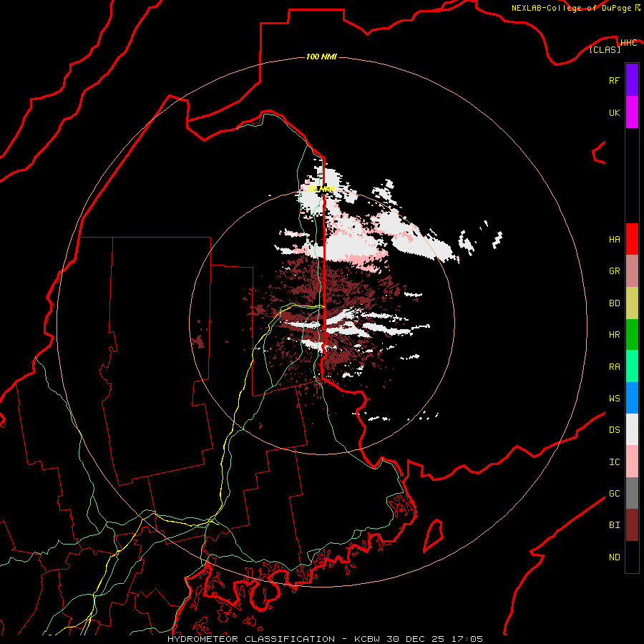
Task: Click the 'WS' legend label text
Action: [x=614, y=398]
